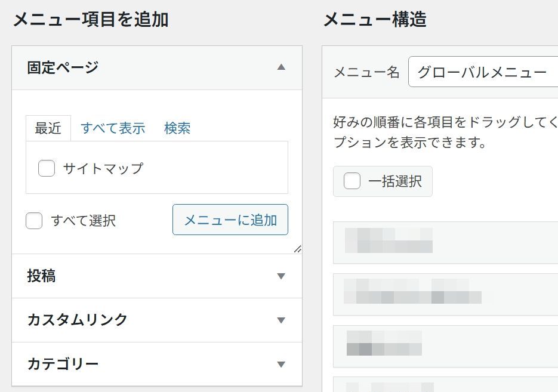Expand 投稿 via its disclosure triangle

click(x=281, y=276)
